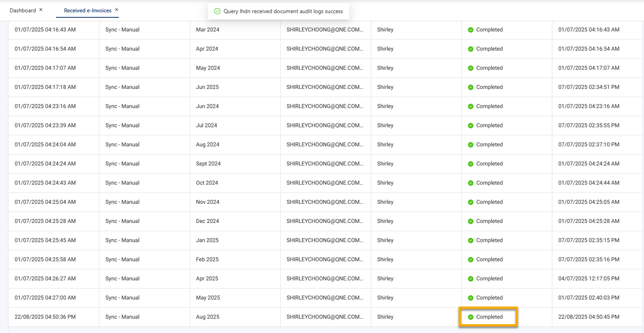Click the 01/07/2025 04:27:00 AM timestamp
644x333 pixels.
[x=45, y=298]
